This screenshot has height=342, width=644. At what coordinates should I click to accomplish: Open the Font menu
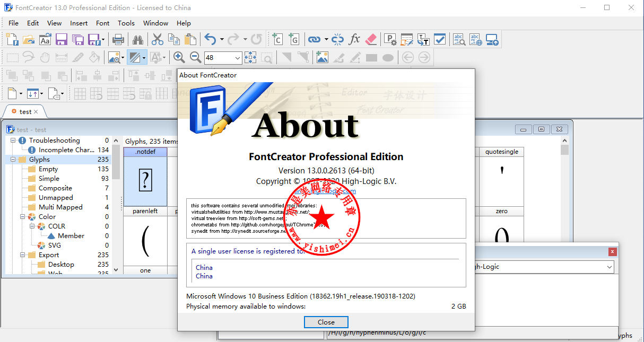103,23
